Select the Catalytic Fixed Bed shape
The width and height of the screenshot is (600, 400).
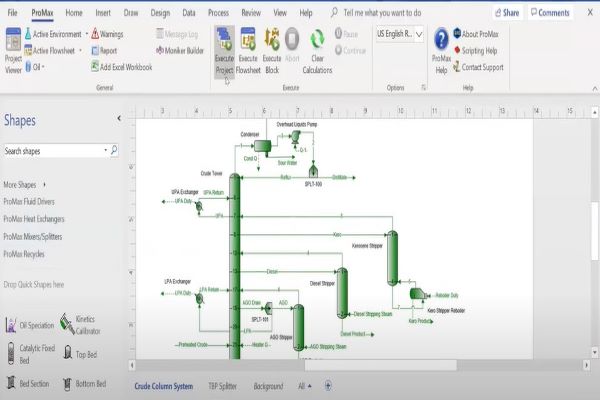[x=31, y=354]
